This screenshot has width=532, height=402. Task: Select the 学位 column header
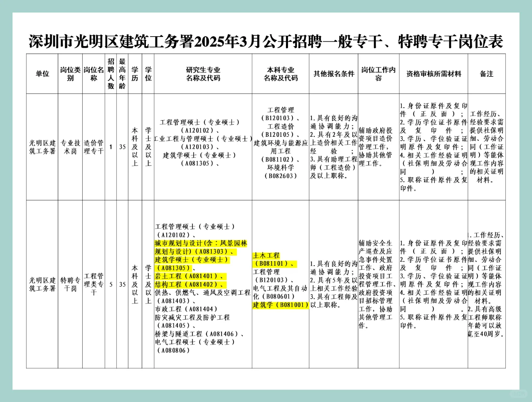147,74
